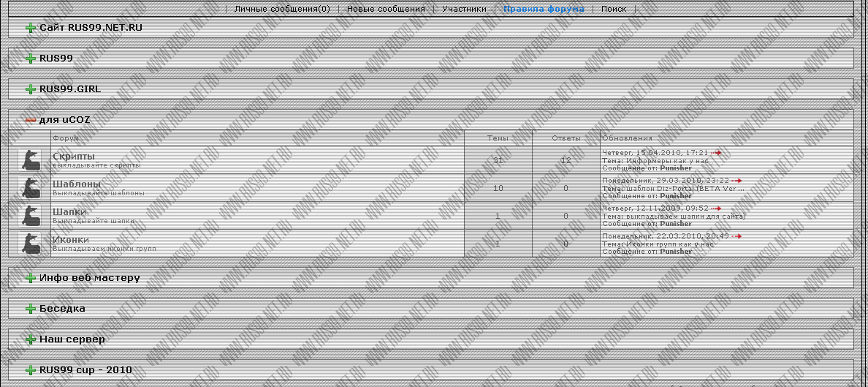Open category title для uCOZ
The height and width of the screenshot is (387, 868).
[x=65, y=120]
